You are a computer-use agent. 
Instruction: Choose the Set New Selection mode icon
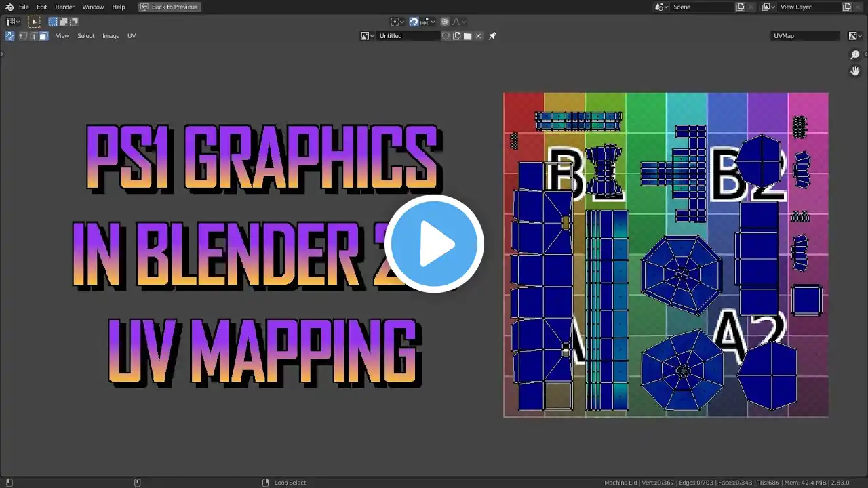click(53, 22)
